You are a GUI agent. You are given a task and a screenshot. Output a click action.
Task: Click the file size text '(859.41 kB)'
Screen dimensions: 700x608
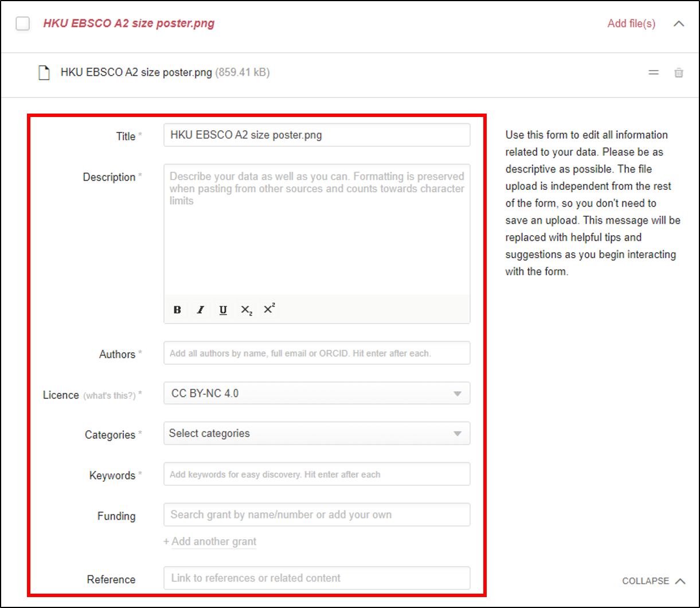[x=243, y=73]
